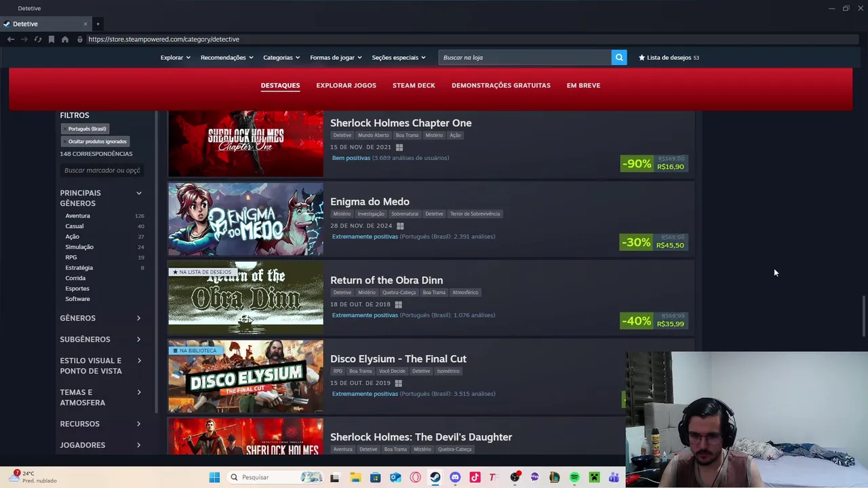Click the Buscar na loja search field
The width and height of the screenshot is (868, 488).
525,58
